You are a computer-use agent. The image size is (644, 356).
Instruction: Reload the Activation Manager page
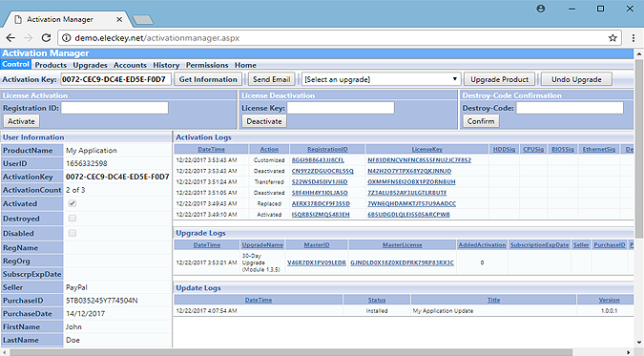(x=46, y=38)
